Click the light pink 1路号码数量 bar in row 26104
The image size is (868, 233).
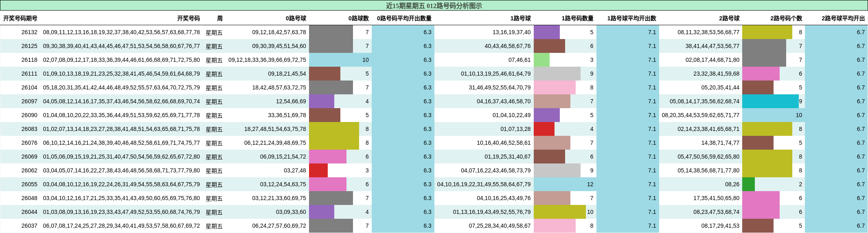[x=555, y=87]
